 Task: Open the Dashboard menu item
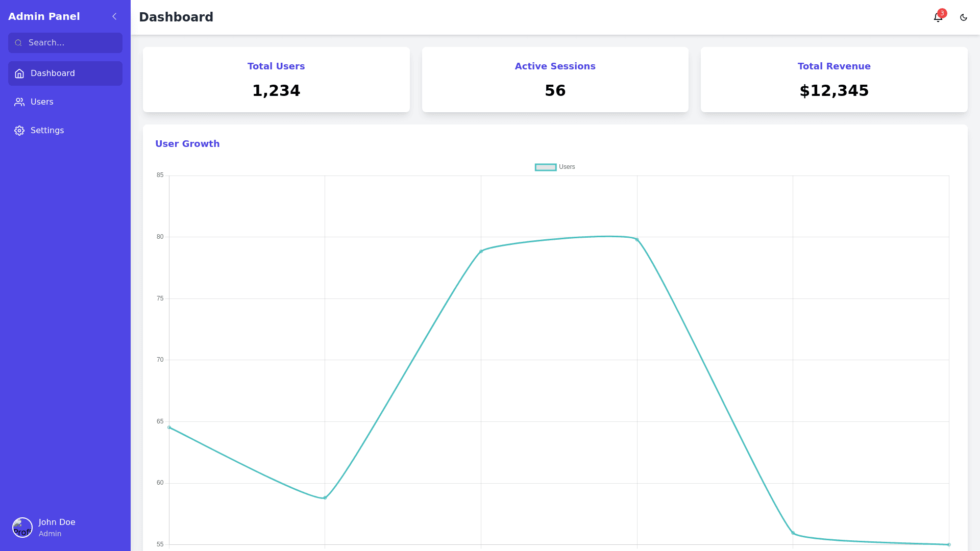tap(53, 73)
